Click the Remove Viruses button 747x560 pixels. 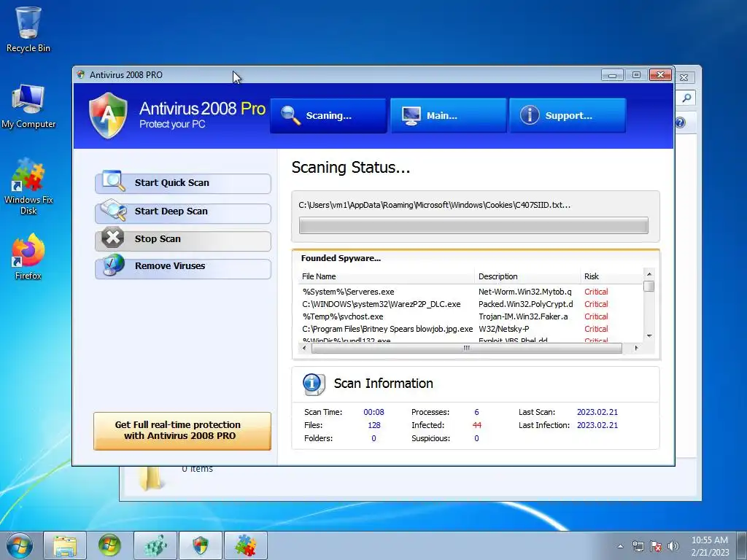coord(183,268)
